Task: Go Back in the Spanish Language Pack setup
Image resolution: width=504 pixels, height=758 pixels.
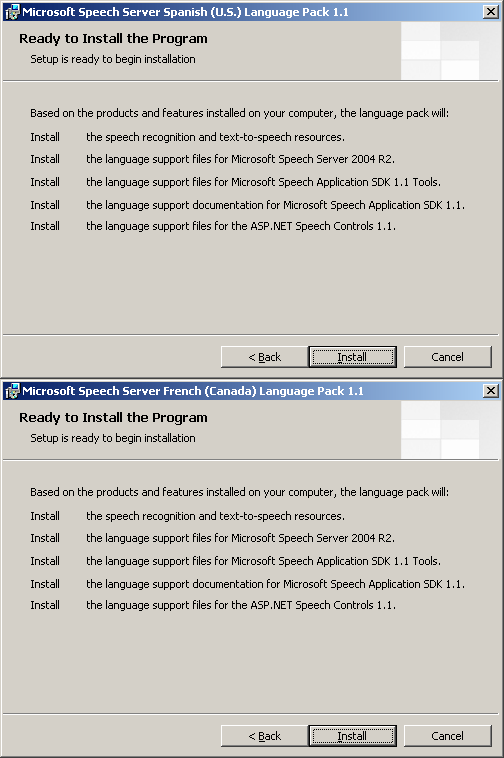Action: click(x=264, y=357)
